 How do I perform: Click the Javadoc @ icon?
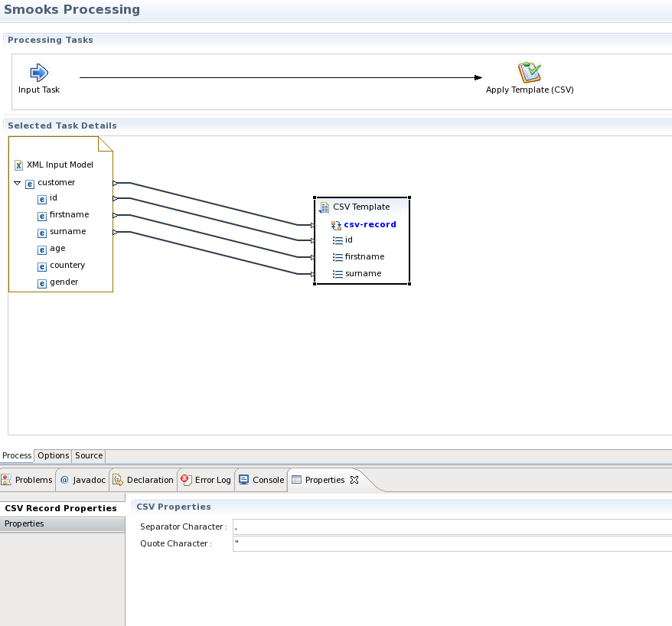click(x=65, y=480)
